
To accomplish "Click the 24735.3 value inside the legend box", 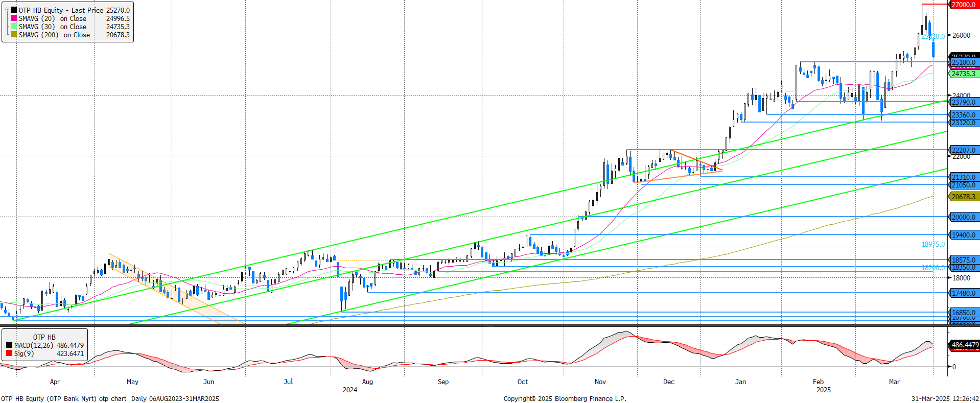I will pos(118,27).
